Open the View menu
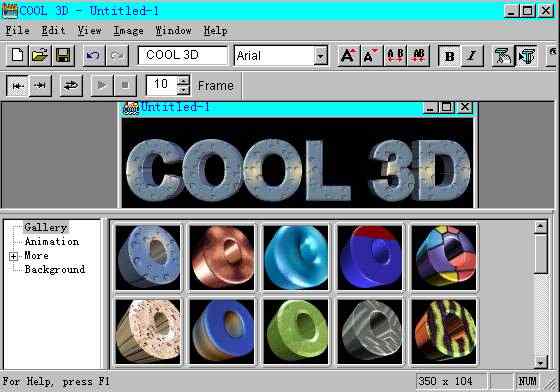Image resolution: width=560 pixels, height=392 pixels. 89,31
